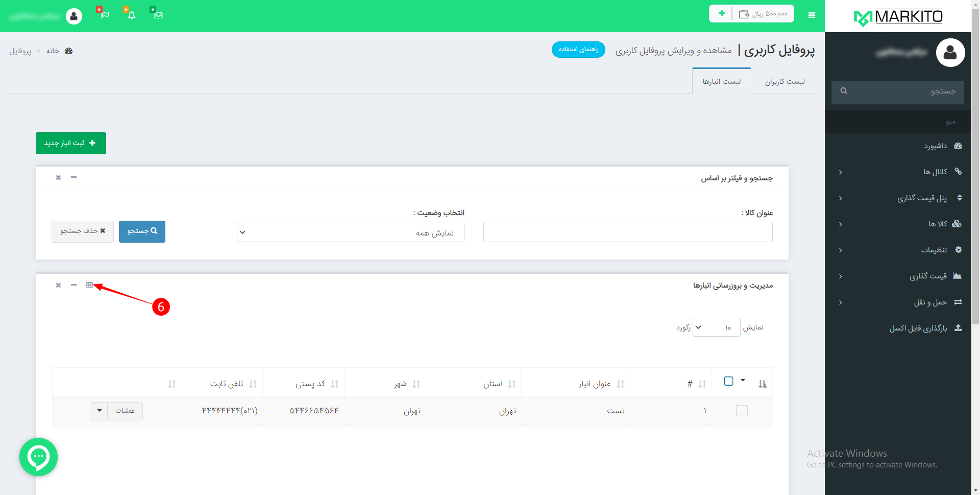Screen dimensions: 980x495
Task: Close the search and filter panel
Action: pos(58,177)
